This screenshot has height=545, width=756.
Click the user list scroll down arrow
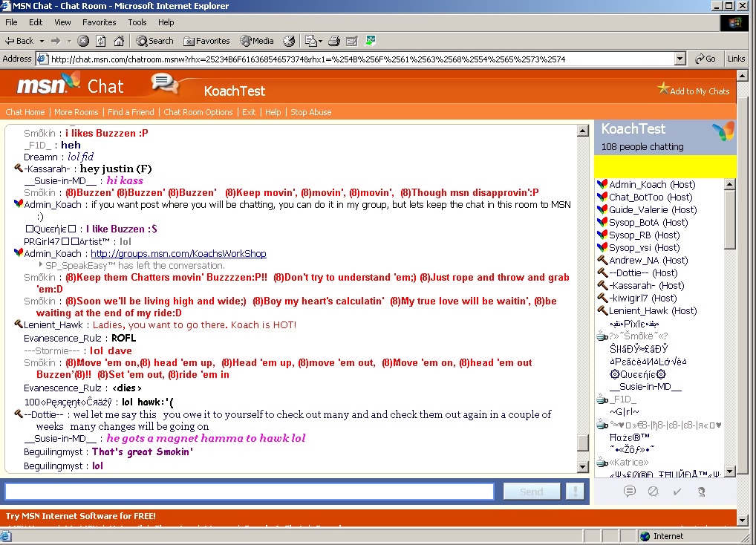pos(730,471)
